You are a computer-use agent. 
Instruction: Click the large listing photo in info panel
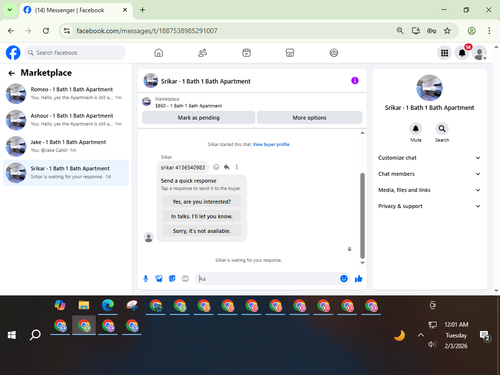(429, 88)
